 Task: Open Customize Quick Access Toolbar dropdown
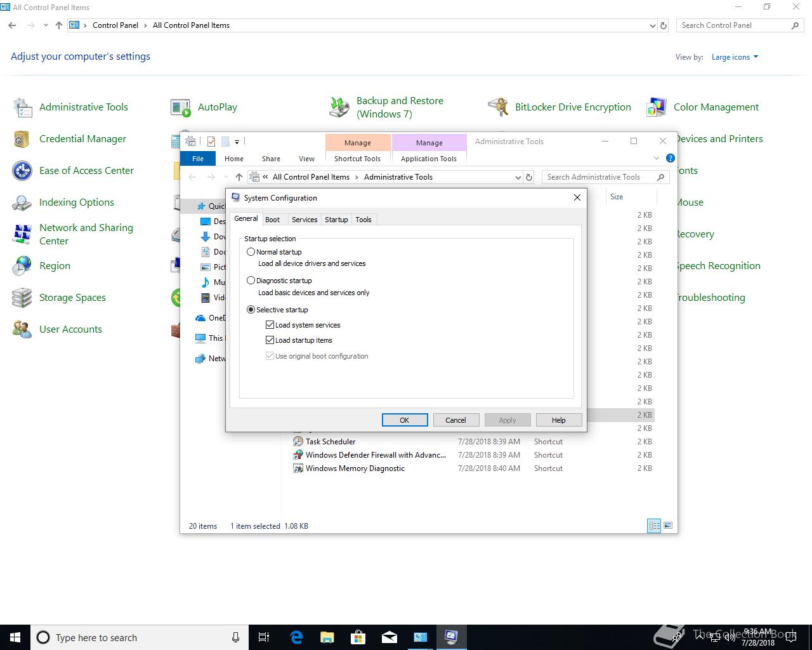(x=237, y=142)
